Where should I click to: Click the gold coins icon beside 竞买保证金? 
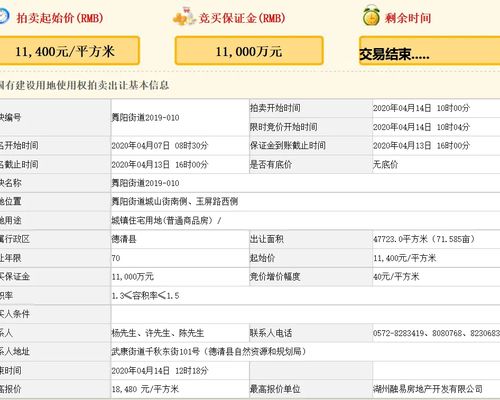pos(184,17)
